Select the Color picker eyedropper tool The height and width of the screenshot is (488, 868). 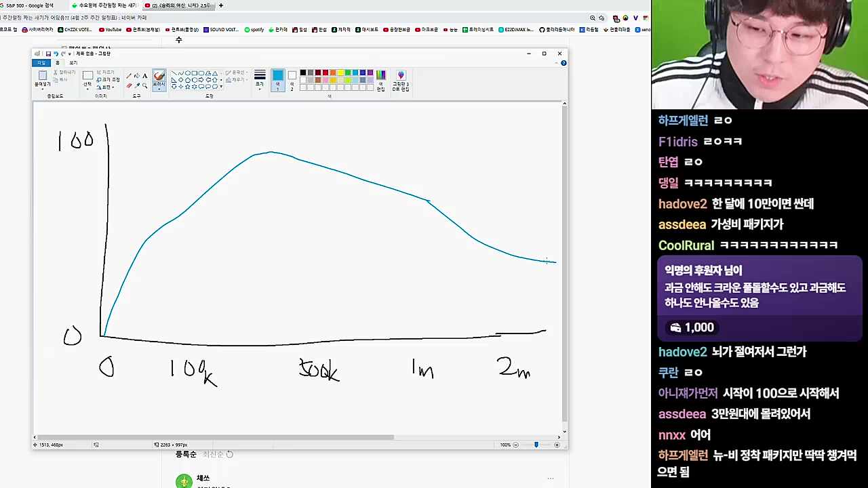(136, 85)
